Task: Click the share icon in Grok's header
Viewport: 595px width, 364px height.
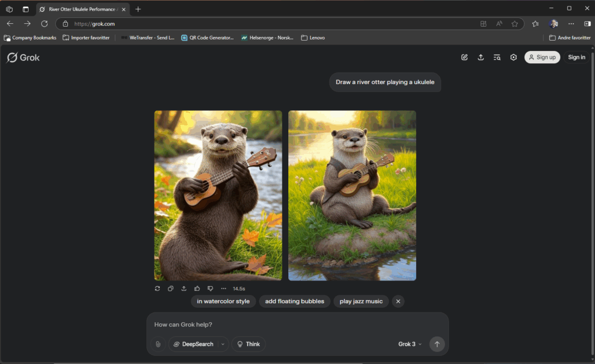Action: click(481, 57)
